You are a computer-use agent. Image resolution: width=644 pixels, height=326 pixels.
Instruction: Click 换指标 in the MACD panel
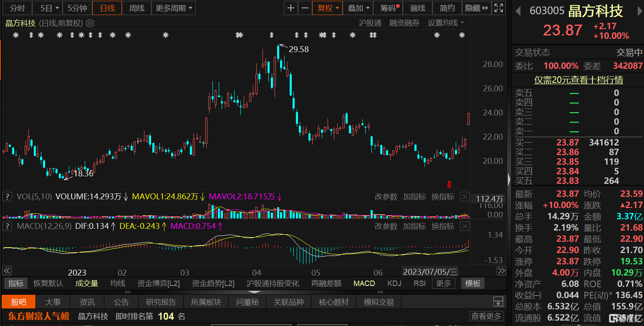point(442,226)
